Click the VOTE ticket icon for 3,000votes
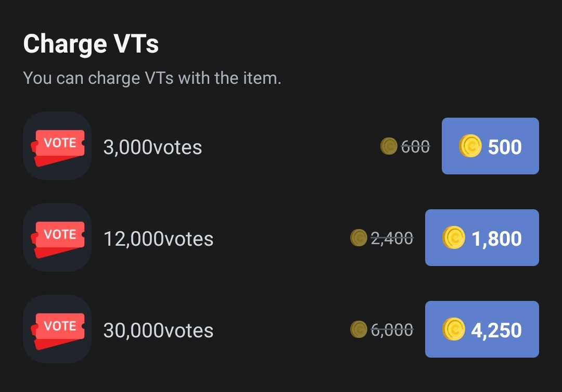The width and height of the screenshot is (562, 392). pyautogui.click(x=57, y=146)
